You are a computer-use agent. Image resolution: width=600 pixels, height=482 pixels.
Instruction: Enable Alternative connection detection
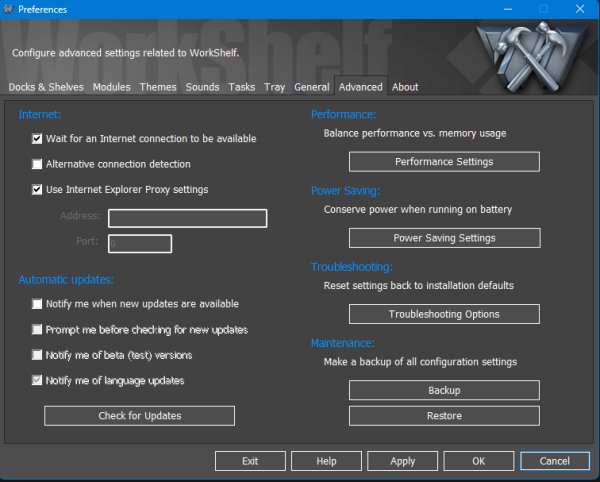coord(37,164)
